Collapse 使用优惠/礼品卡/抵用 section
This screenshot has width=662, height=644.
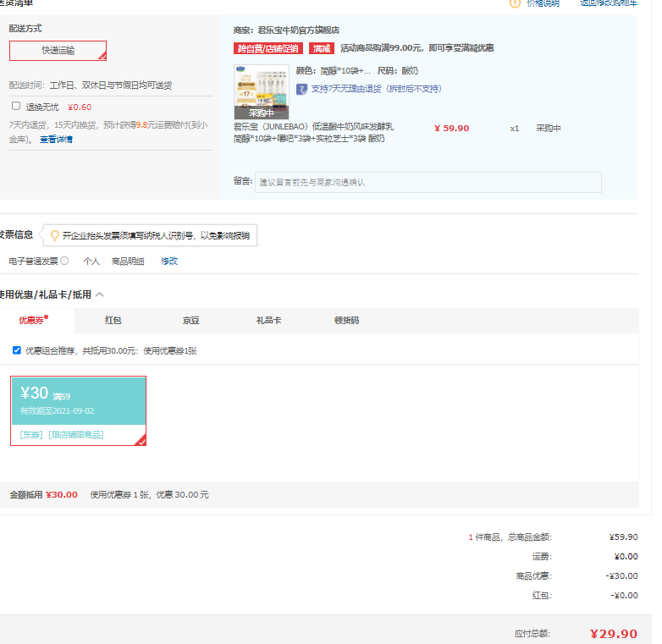click(x=100, y=294)
